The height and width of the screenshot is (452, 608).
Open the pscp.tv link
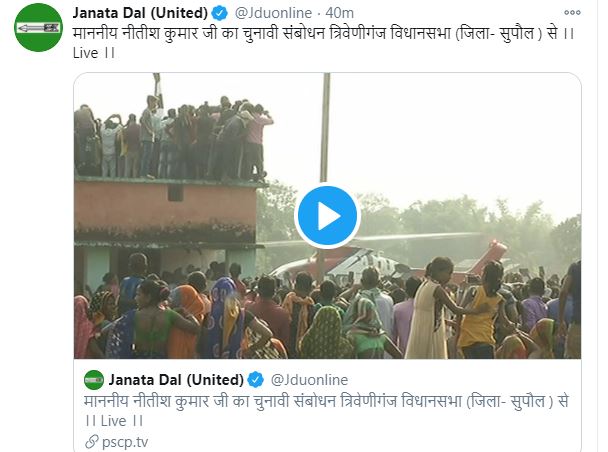125,442
